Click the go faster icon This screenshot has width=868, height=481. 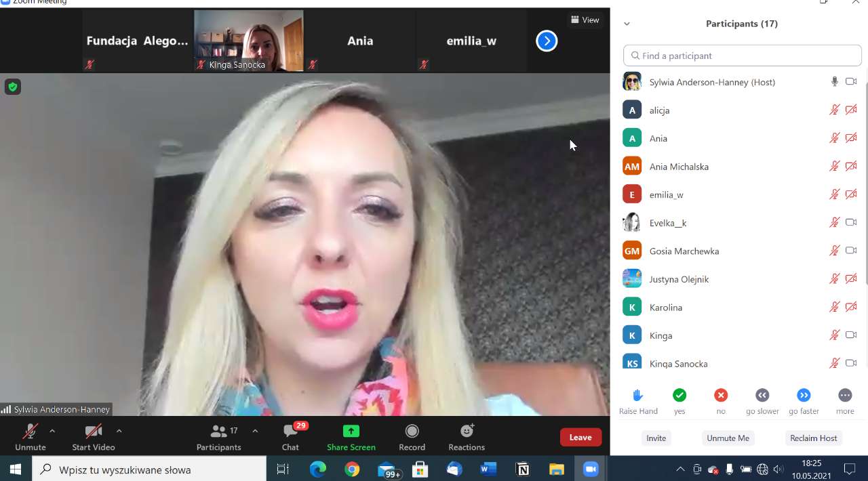click(x=804, y=395)
